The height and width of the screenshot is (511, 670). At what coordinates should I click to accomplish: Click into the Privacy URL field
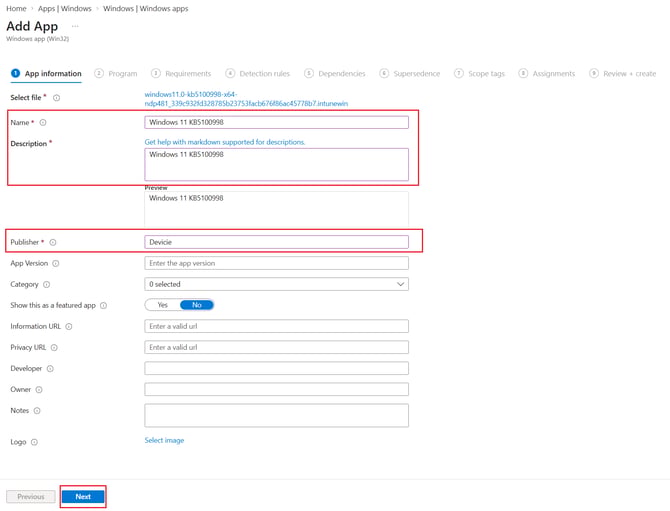(276, 347)
